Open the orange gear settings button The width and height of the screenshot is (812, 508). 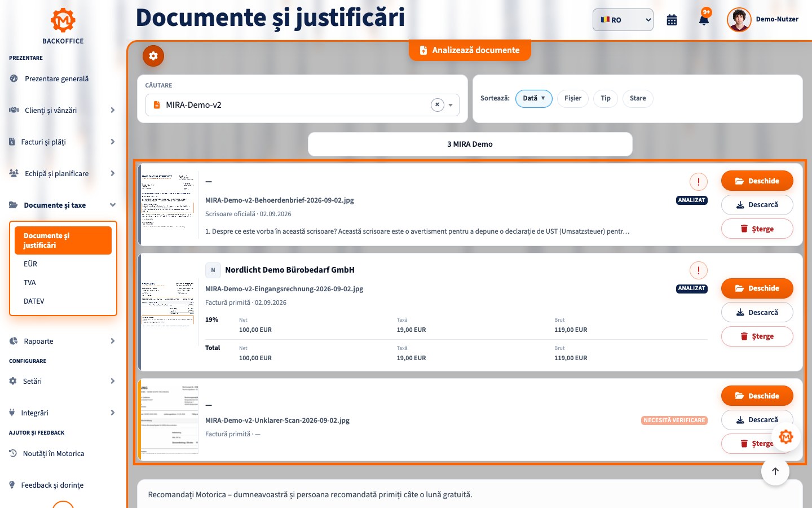[153, 56]
